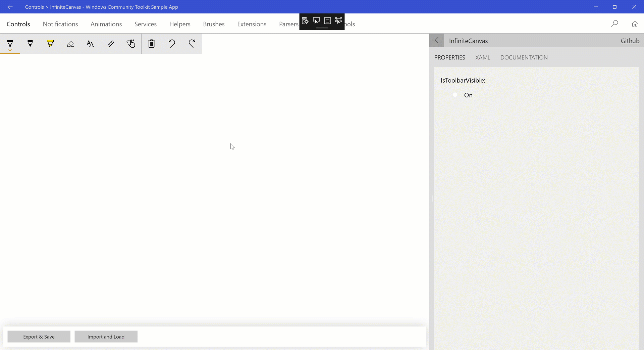Click Display Layout Adorners debug icon

pos(327,21)
